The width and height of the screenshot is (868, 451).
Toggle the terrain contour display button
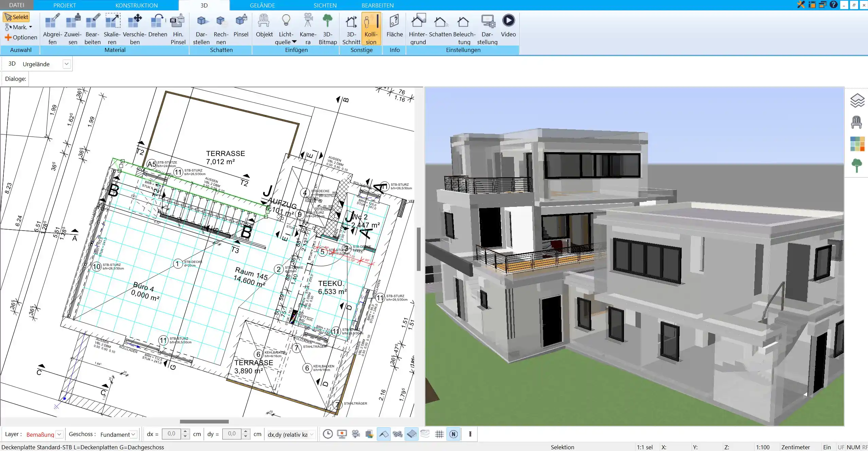(x=425, y=434)
